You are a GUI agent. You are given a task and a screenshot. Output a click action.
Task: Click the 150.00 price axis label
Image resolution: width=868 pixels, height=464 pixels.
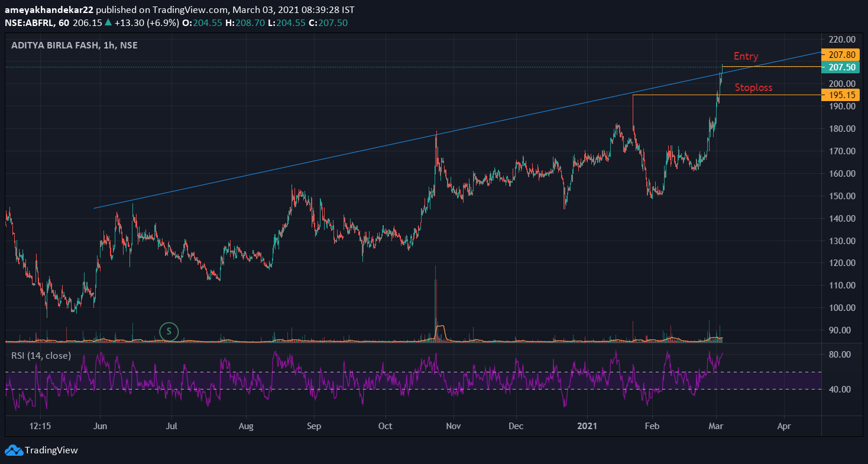[x=843, y=196]
